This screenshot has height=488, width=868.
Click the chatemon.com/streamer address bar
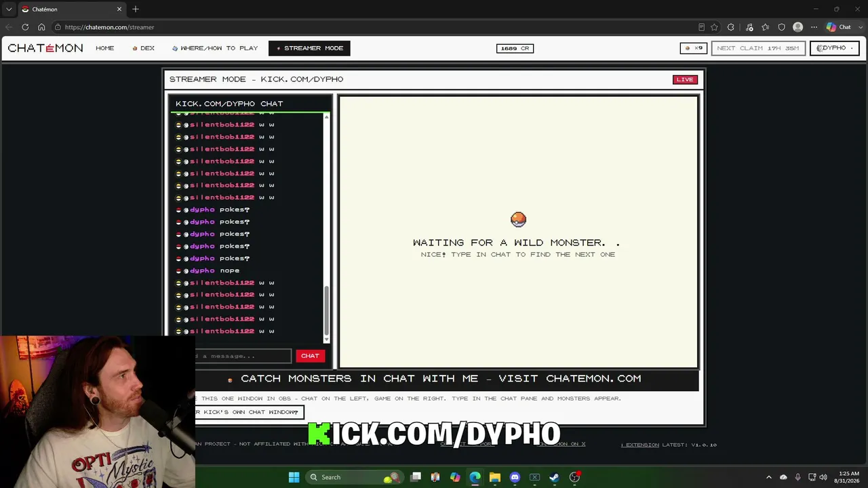coord(372,27)
